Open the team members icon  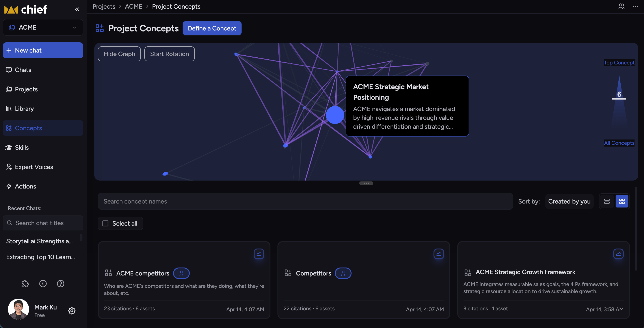pyautogui.click(x=621, y=6)
